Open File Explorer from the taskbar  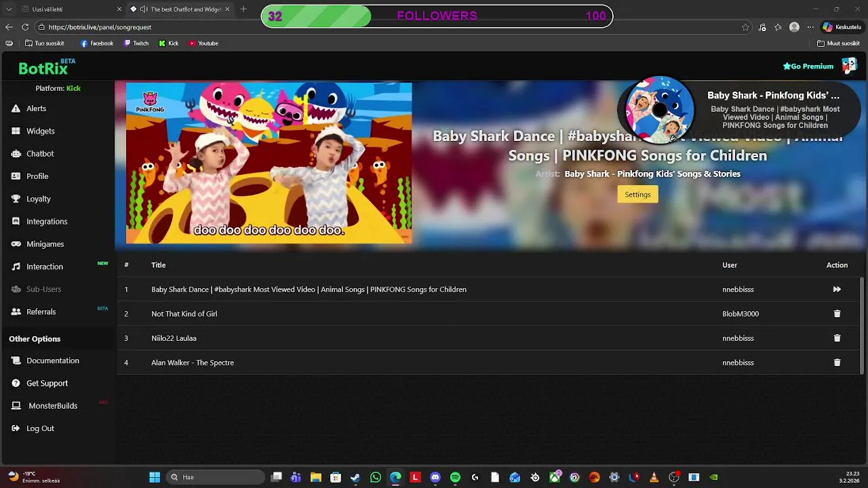point(315,477)
